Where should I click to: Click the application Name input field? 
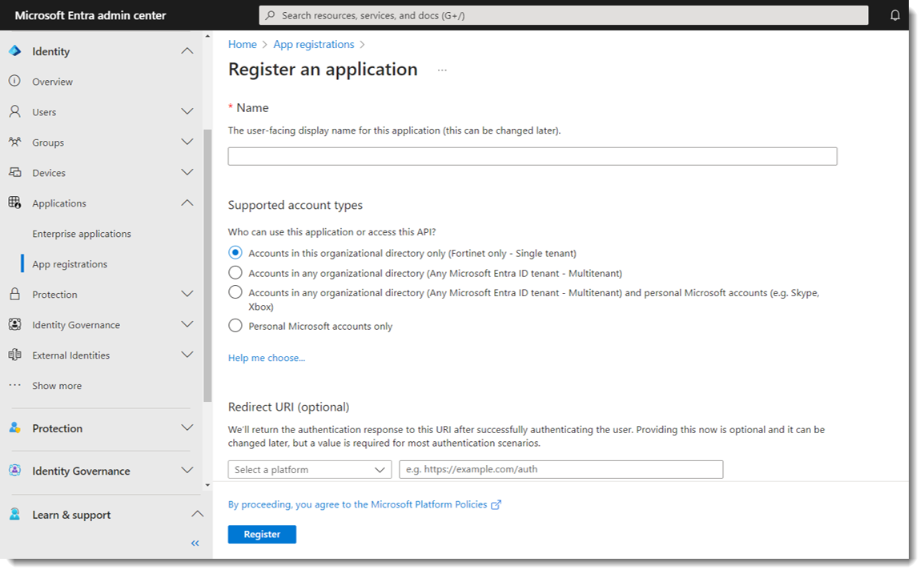(x=532, y=155)
